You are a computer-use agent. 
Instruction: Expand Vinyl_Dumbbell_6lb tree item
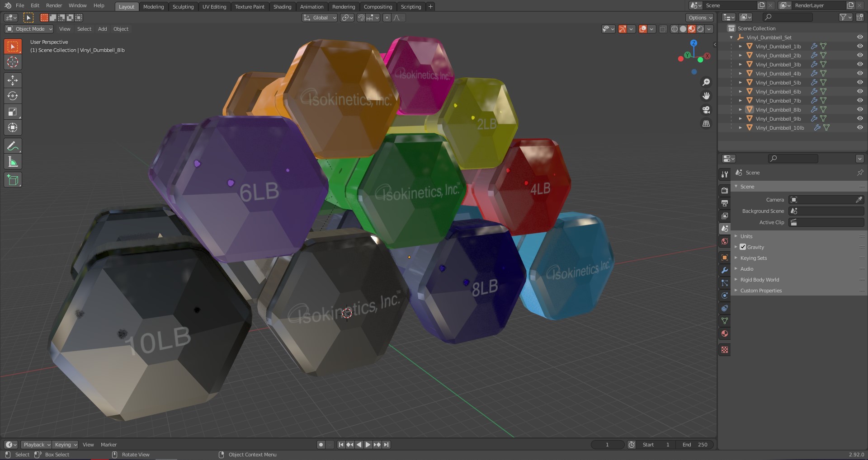click(x=740, y=91)
